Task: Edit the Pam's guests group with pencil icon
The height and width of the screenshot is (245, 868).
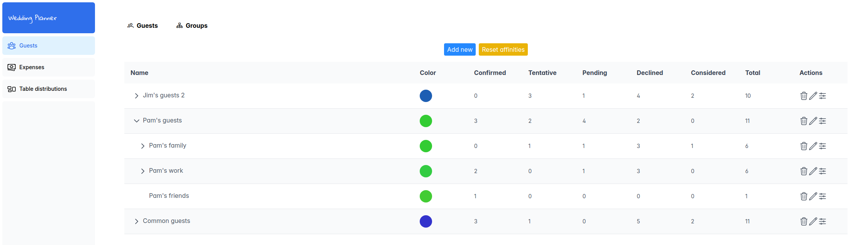Action: pyautogui.click(x=813, y=121)
